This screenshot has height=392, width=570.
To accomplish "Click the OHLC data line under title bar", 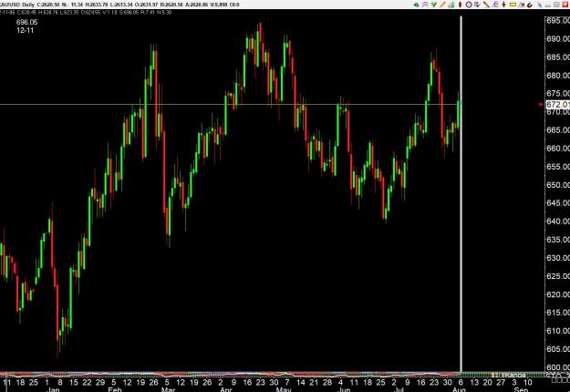I will [x=86, y=13].
